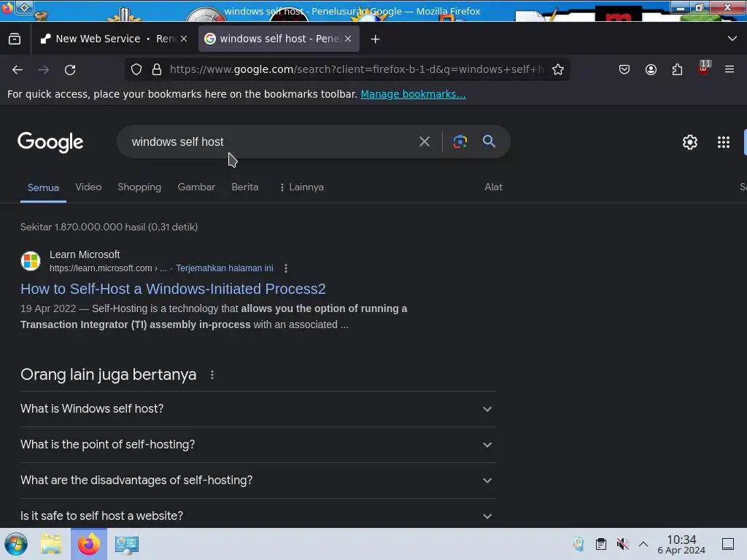Image resolution: width=747 pixels, height=560 pixels.
Task: Submit search with the magnifier icon
Action: click(489, 141)
